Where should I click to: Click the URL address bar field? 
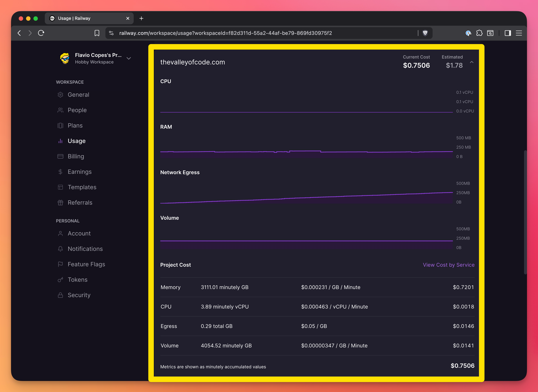(225, 33)
